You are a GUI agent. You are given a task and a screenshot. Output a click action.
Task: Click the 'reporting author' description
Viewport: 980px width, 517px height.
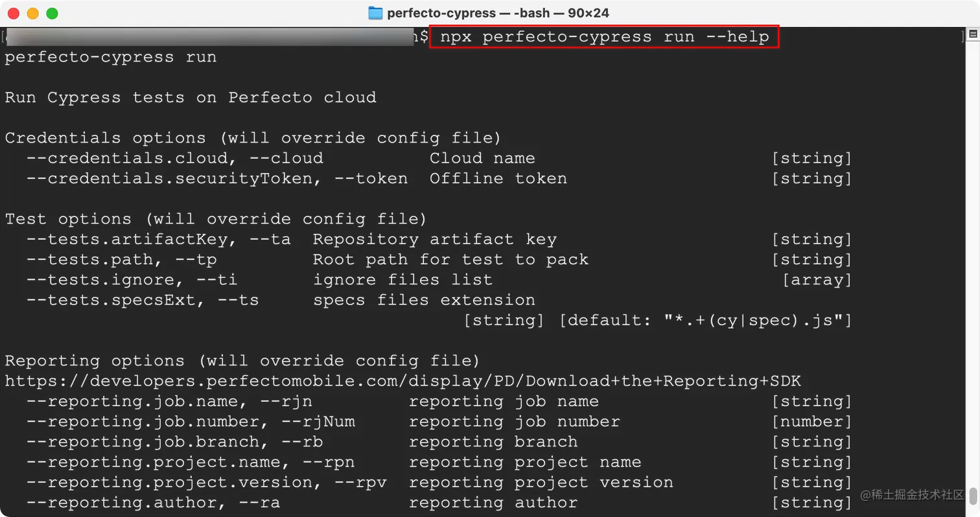tap(493, 503)
